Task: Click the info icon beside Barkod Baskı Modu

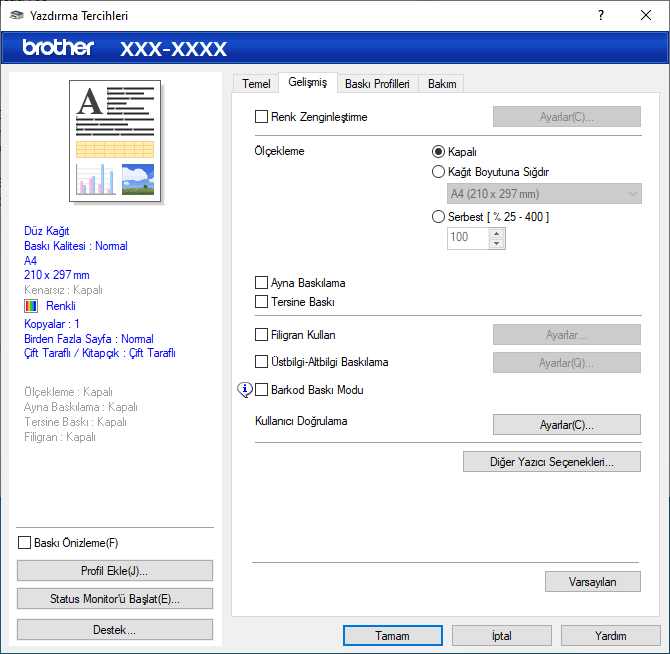Action: (x=246, y=390)
